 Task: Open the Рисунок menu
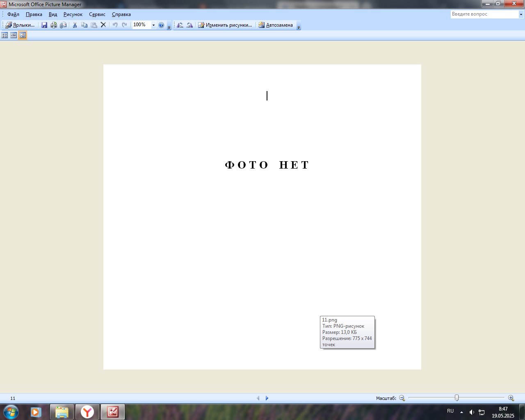[x=73, y=14]
